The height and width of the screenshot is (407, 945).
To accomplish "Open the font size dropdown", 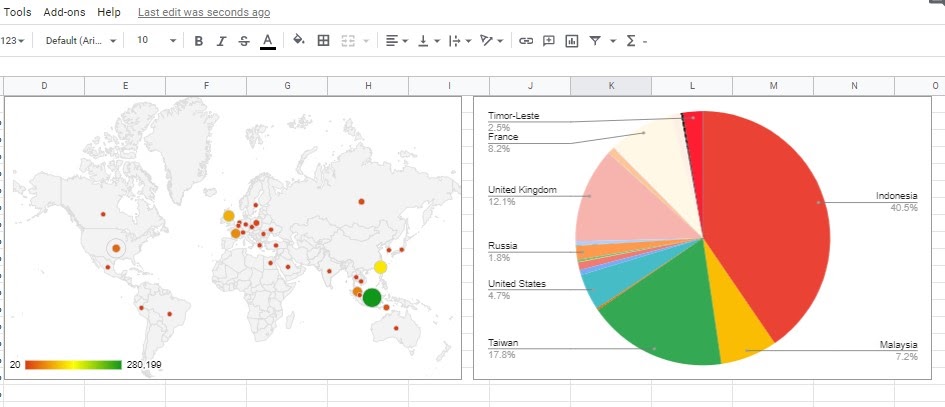I will tap(156, 40).
